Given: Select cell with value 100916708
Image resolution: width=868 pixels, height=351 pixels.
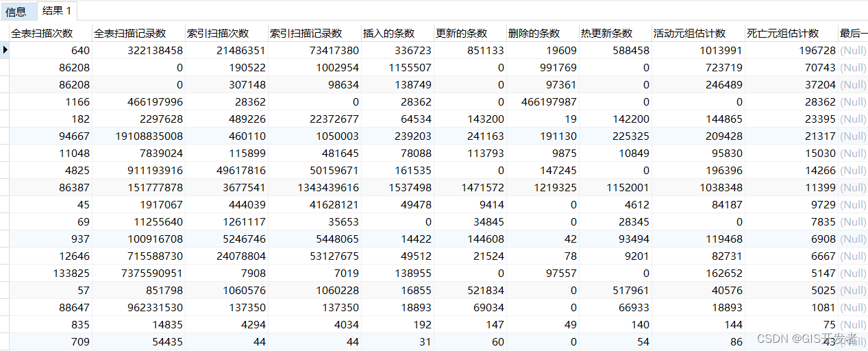Looking at the screenshot, I should click(x=138, y=239).
